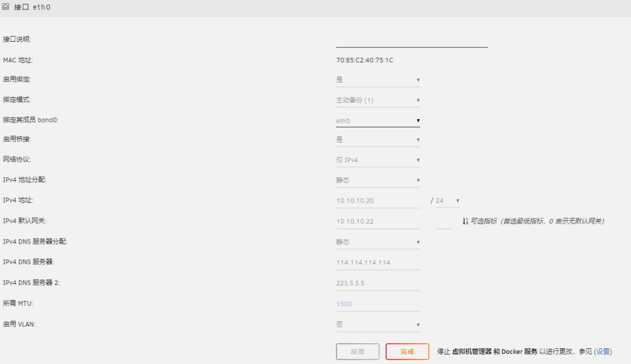631x364 pixels.
Task: Click the 所需 MTU label
Action: point(18,303)
